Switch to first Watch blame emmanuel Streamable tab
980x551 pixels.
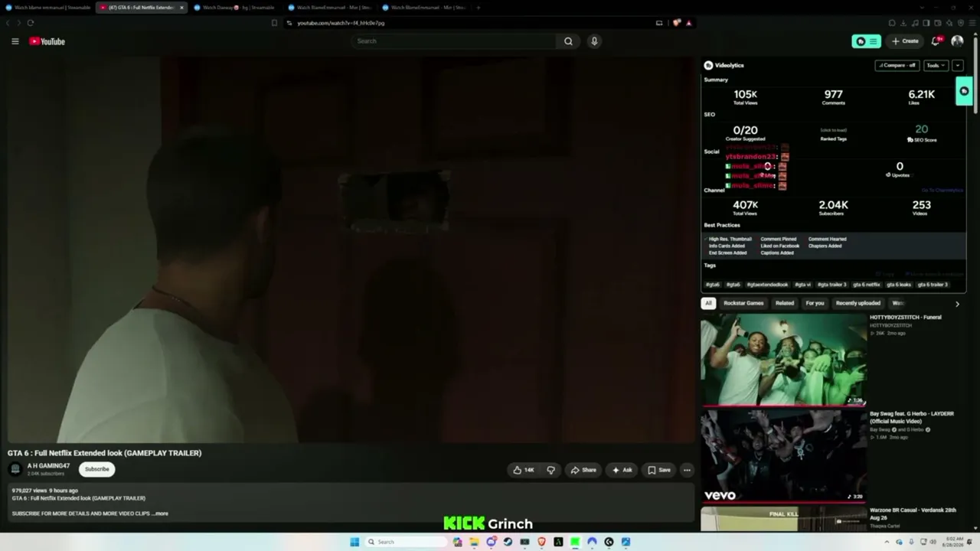pyautogui.click(x=48, y=8)
